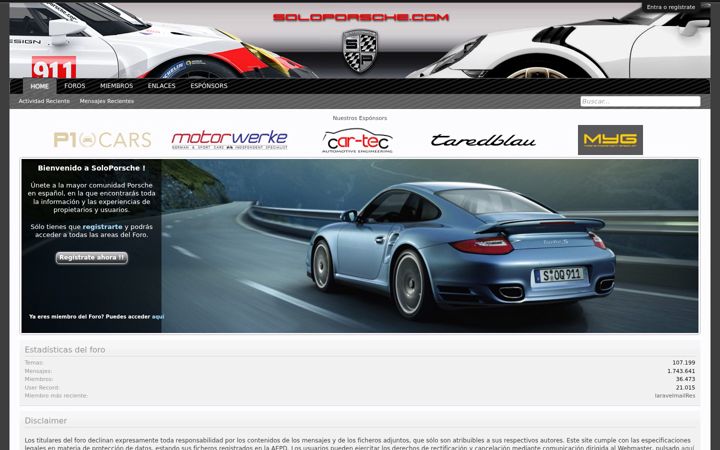
Task: Click the blue Porsche 911 banner image
Action: coord(429,246)
